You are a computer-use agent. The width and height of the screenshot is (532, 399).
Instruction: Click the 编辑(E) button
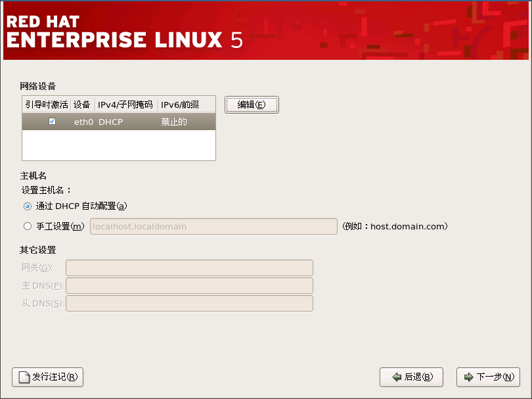(252, 105)
